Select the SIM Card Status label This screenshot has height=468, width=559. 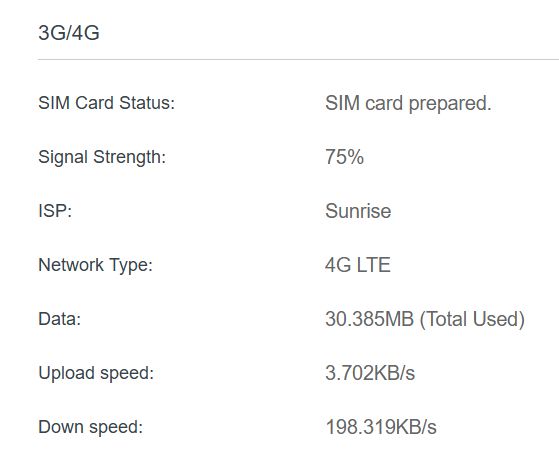107,103
